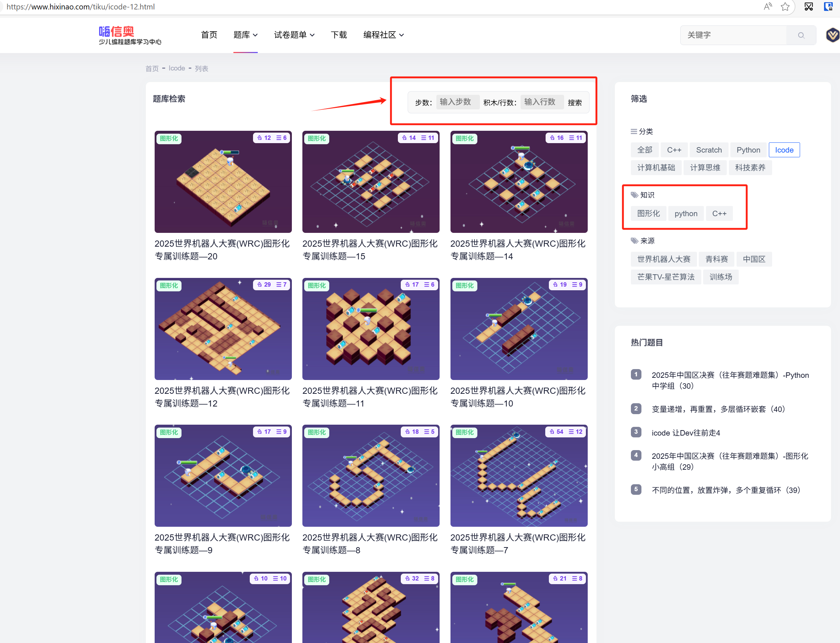Screen dimensions: 840x643
Task: Click the 搜索 button in the search panel
Action: (x=575, y=102)
